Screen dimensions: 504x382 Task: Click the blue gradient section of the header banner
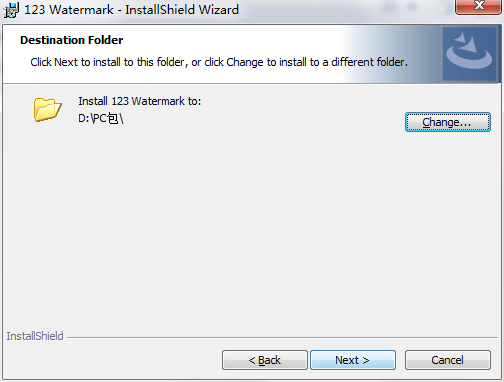tap(393, 53)
